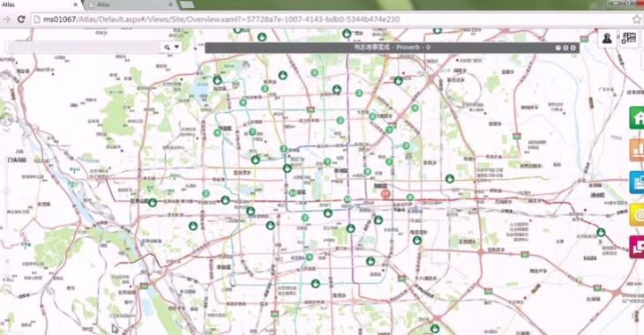This screenshot has width=644, height=335.
Task: Expand the dropdown arrow next to search icon
Action: click(176, 47)
